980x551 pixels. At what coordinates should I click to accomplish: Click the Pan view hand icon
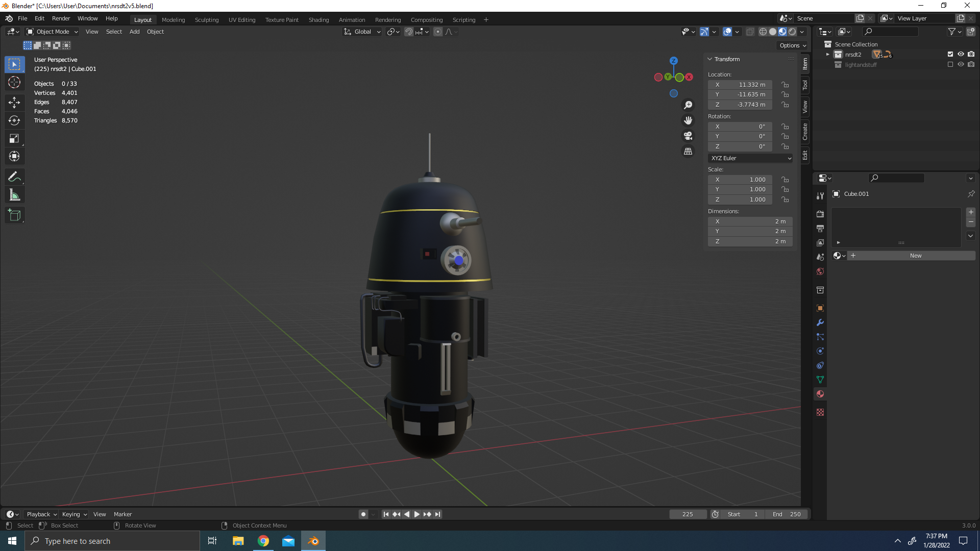click(688, 120)
